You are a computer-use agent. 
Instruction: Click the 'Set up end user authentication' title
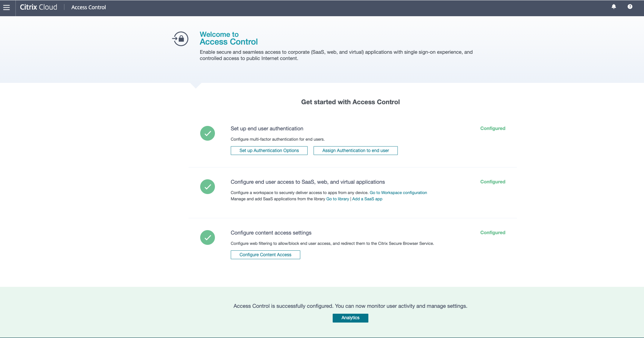pos(267,128)
